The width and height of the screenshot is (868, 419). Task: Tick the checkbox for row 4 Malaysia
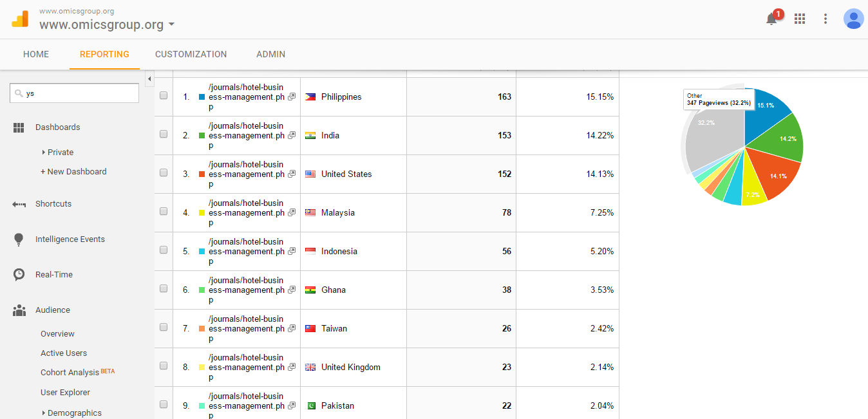(x=164, y=211)
